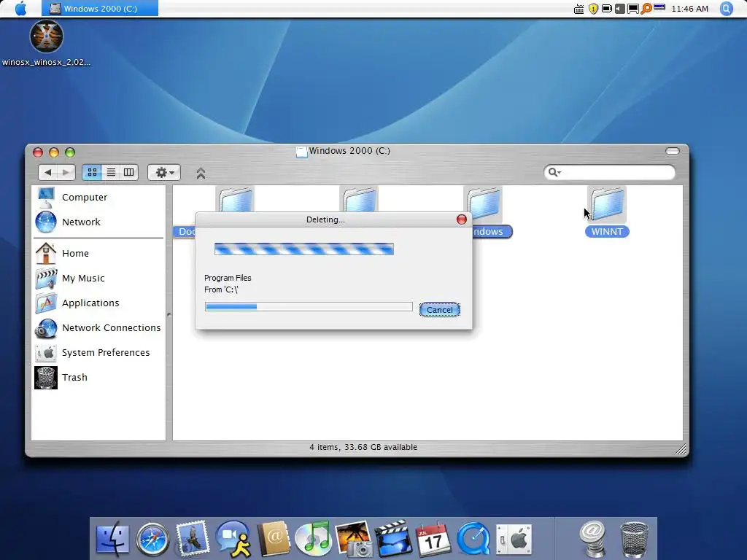Open winosx desktop icon
747x560 pixels.
coord(46,36)
